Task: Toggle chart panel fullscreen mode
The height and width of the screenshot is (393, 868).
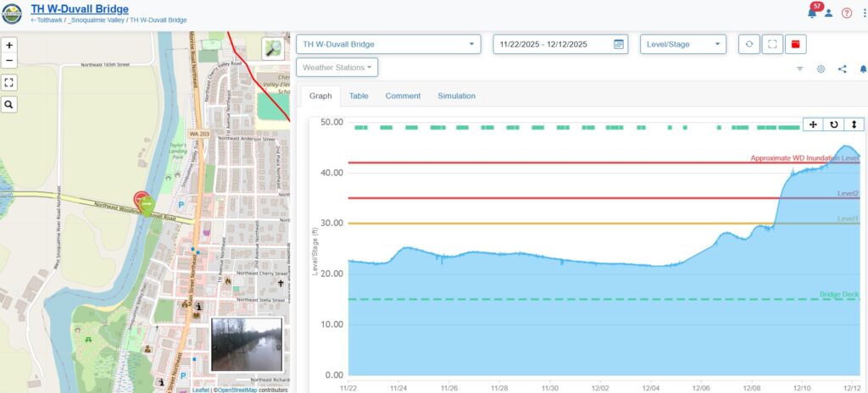Action: click(x=772, y=44)
